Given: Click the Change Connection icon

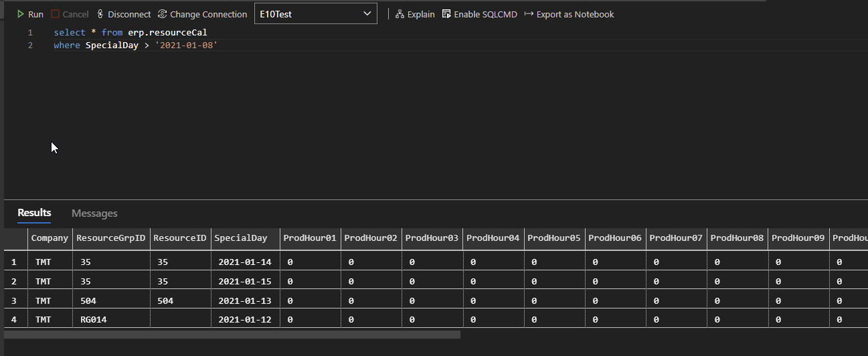Looking at the screenshot, I should click(163, 14).
